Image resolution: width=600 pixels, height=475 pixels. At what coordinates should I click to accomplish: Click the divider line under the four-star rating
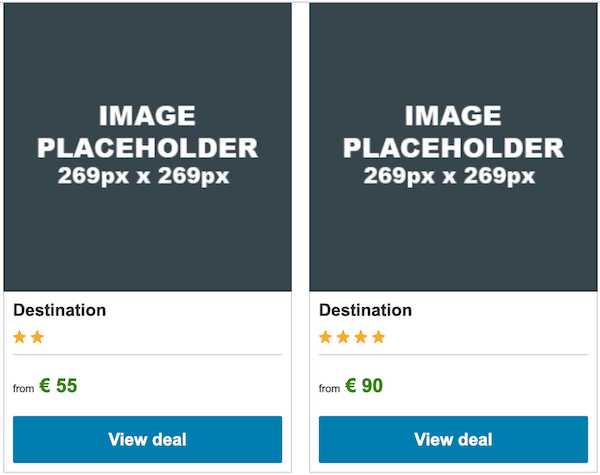tap(453, 354)
